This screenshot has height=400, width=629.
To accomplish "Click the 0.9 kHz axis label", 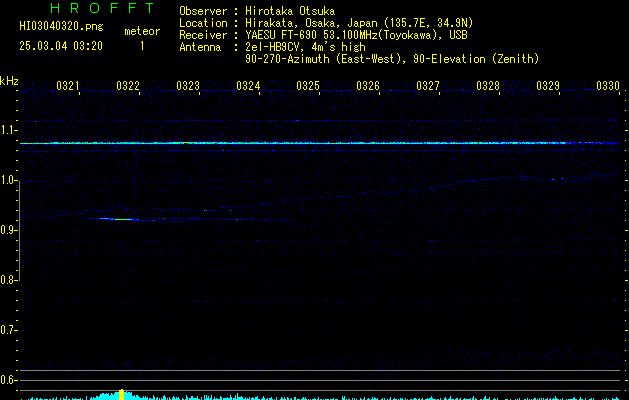I will 8,230.
